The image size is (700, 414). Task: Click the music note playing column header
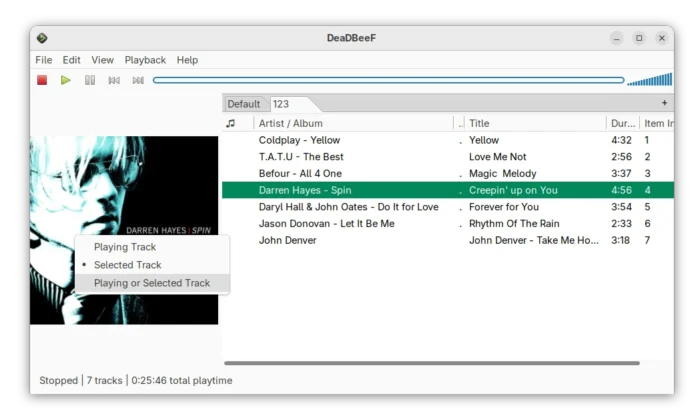pyautogui.click(x=231, y=123)
